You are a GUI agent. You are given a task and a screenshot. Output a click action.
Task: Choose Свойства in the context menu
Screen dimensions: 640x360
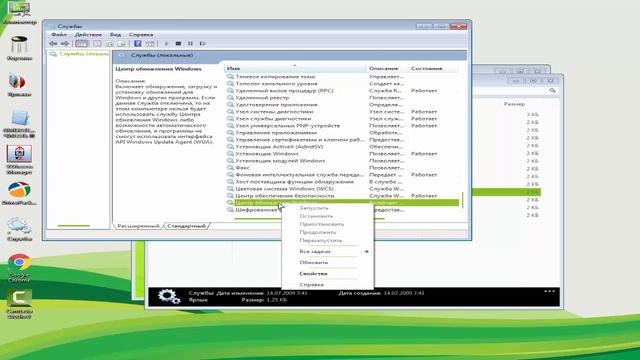point(313,273)
